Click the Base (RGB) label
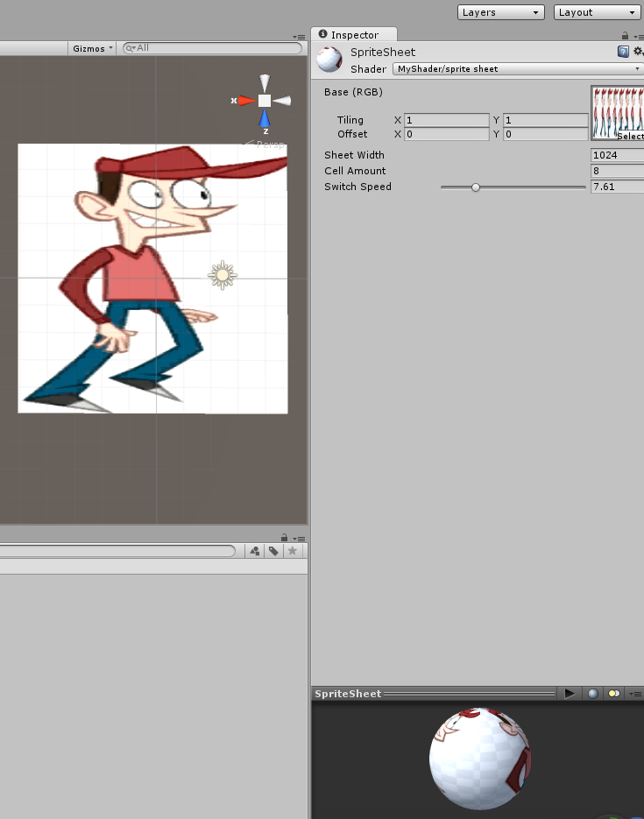Image resolution: width=644 pixels, height=819 pixels. pyautogui.click(x=353, y=92)
